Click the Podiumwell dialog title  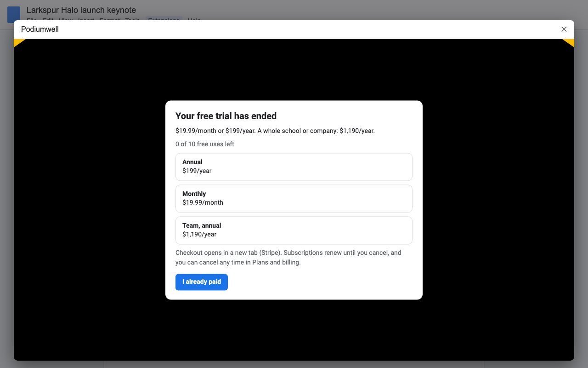click(x=40, y=29)
